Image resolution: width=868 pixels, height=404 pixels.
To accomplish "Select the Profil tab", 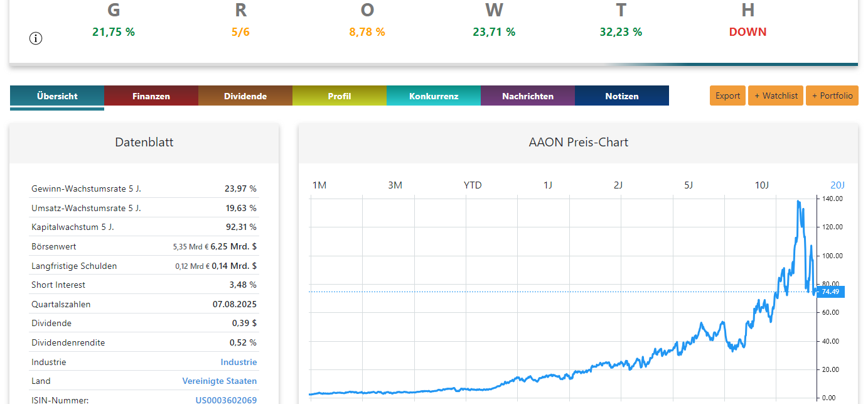I will 340,96.
